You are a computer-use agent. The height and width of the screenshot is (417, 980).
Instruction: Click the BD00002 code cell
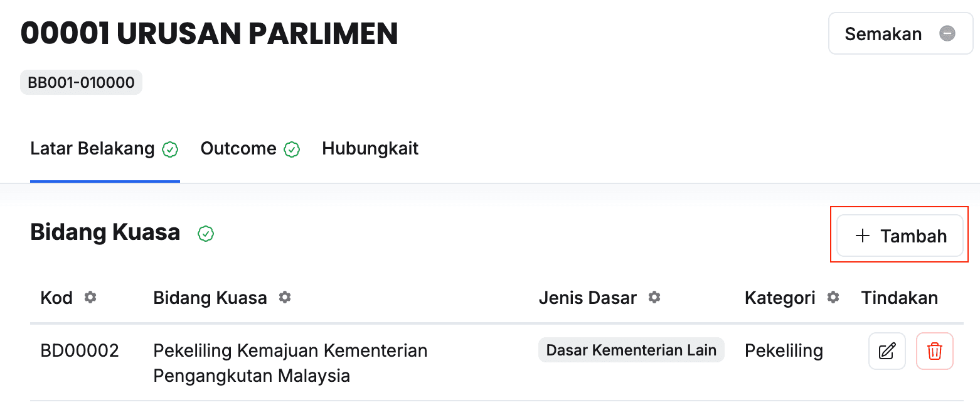click(80, 350)
